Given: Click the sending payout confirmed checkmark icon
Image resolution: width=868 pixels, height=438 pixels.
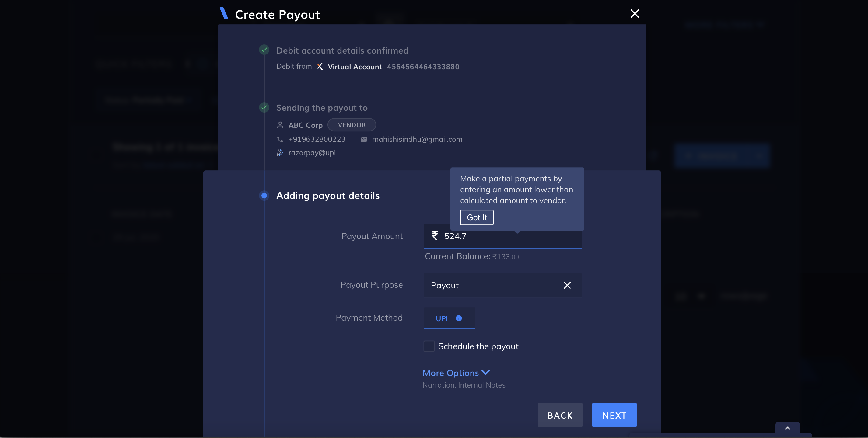Looking at the screenshot, I should (x=264, y=107).
